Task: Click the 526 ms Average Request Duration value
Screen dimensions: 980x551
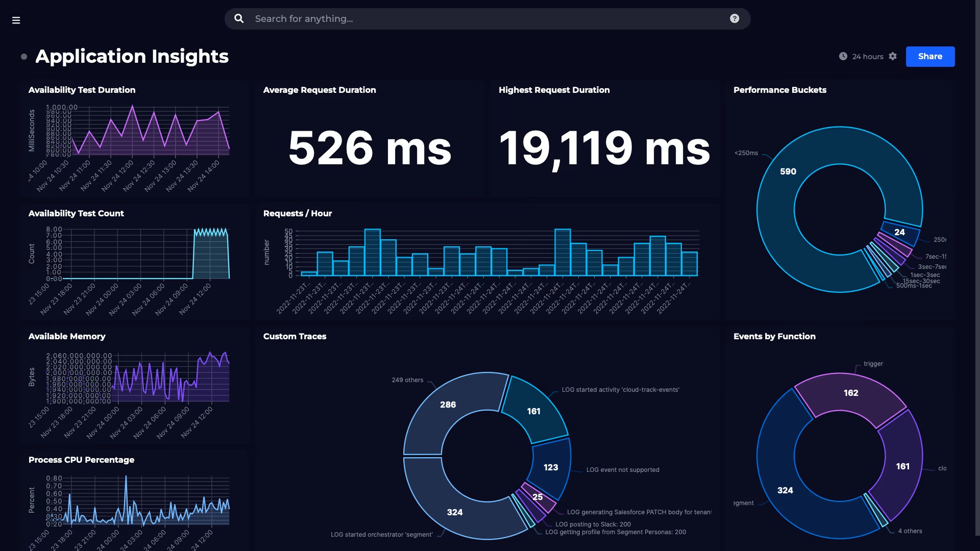Action: click(x=370, y=148)
